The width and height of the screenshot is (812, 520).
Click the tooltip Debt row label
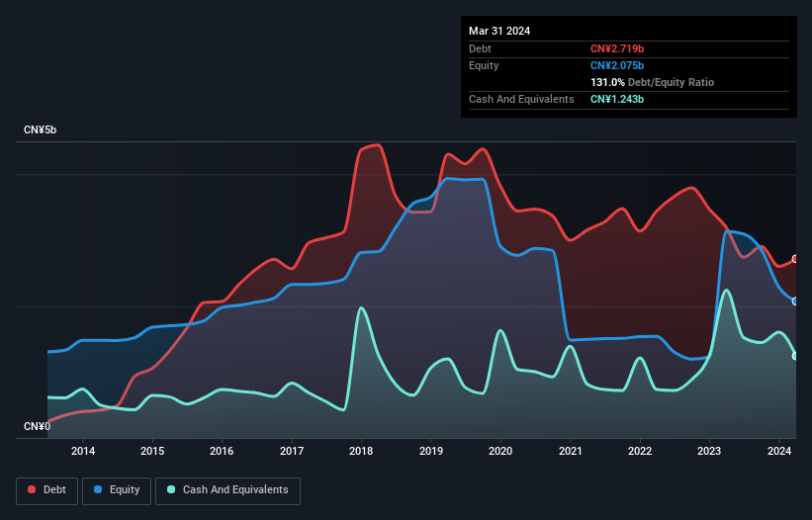point(480,48)
